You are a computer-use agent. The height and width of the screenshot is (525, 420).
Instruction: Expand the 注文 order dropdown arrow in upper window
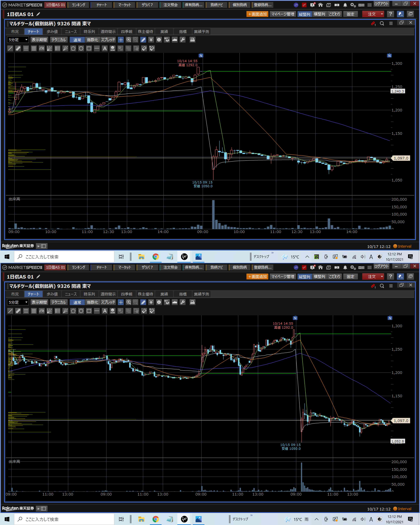click(382, 14)
